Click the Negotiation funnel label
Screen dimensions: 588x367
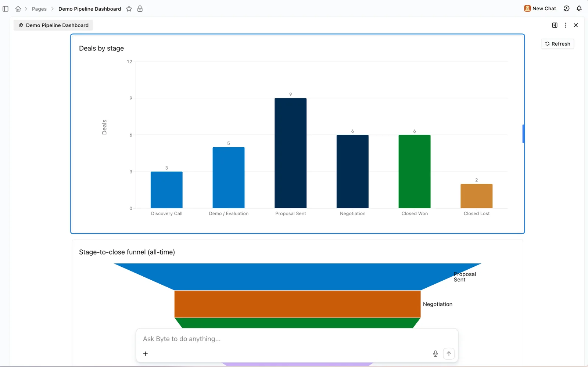coord(437,304)
